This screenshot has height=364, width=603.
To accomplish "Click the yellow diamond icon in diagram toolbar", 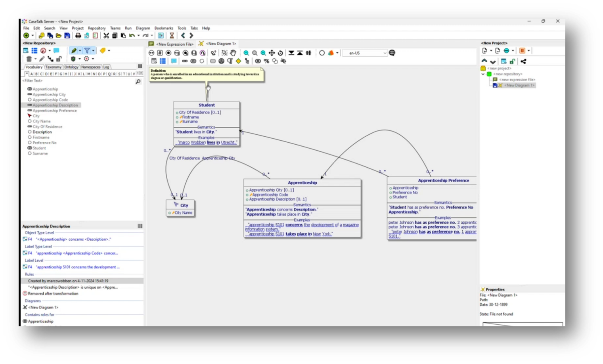I will [x=238, y=61].
